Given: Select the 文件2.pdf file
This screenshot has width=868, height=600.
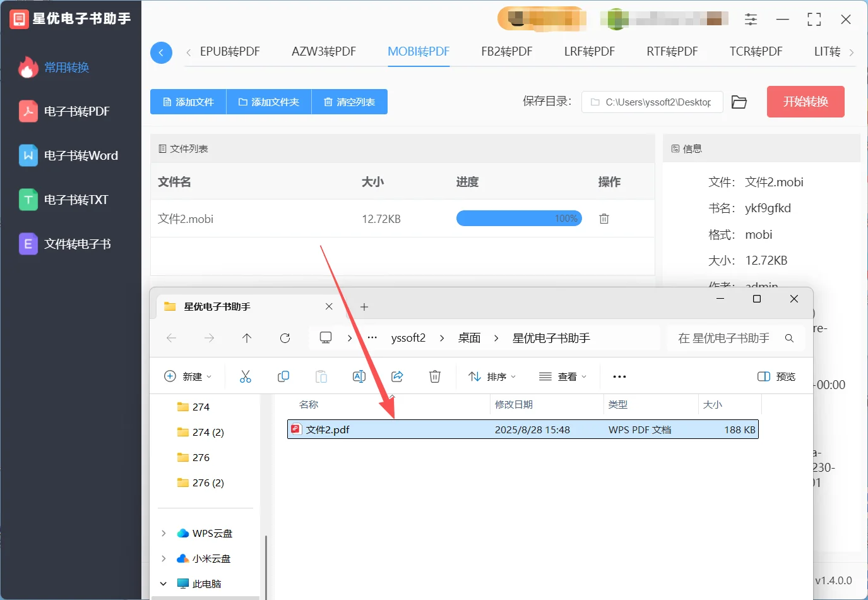Looking at the screenshot, I should [x=523, y=429].
